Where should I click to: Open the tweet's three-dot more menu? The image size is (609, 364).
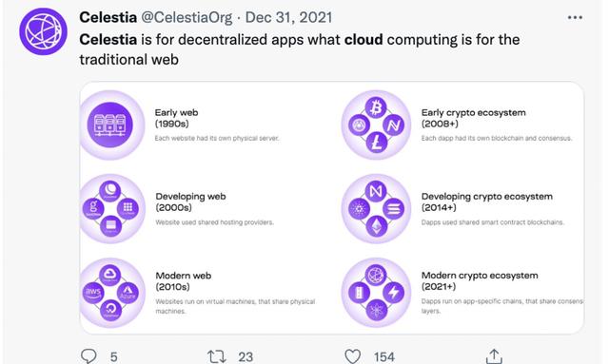tap(575, 17)
